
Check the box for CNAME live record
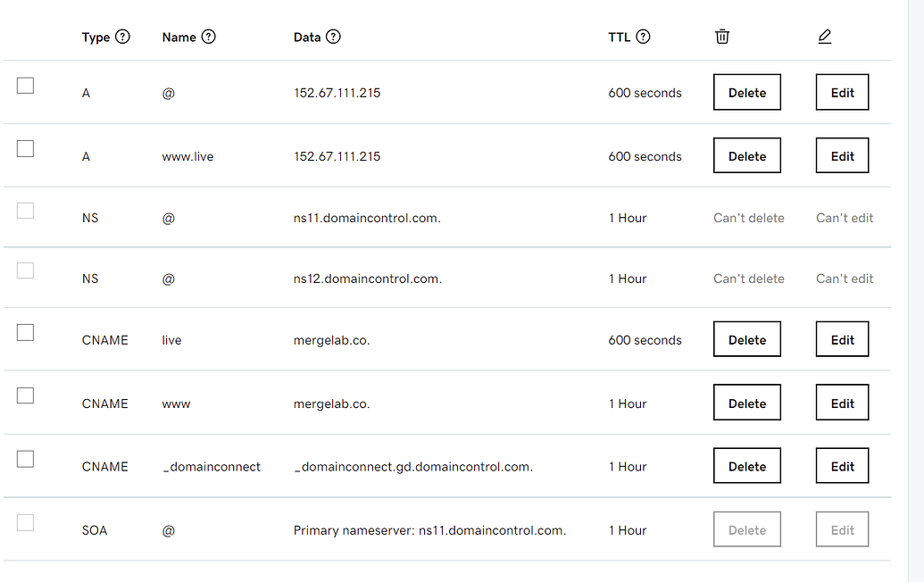(x=25, y=332)
